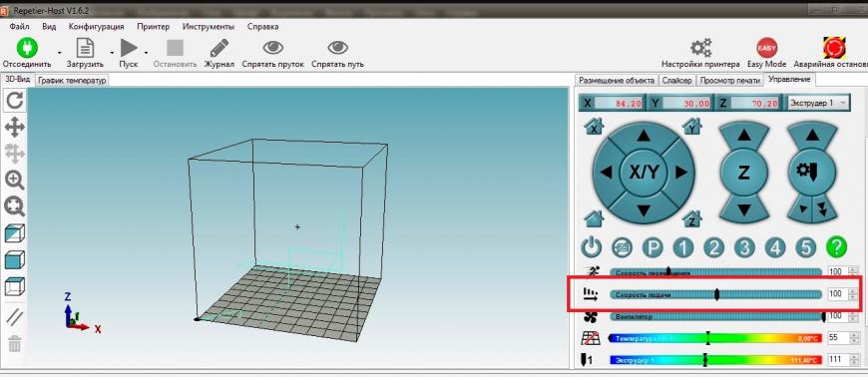Click the up arrow on the X/Y pad

(x=643, y=135)
